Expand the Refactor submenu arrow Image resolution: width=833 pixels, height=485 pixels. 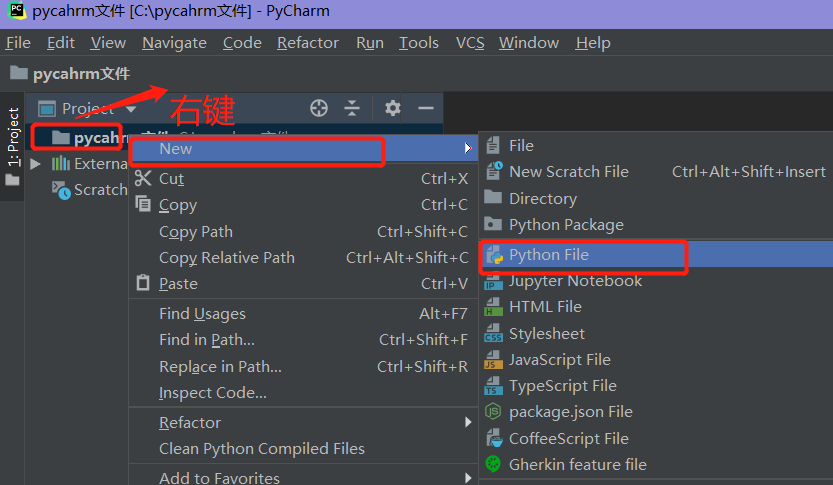468,422
